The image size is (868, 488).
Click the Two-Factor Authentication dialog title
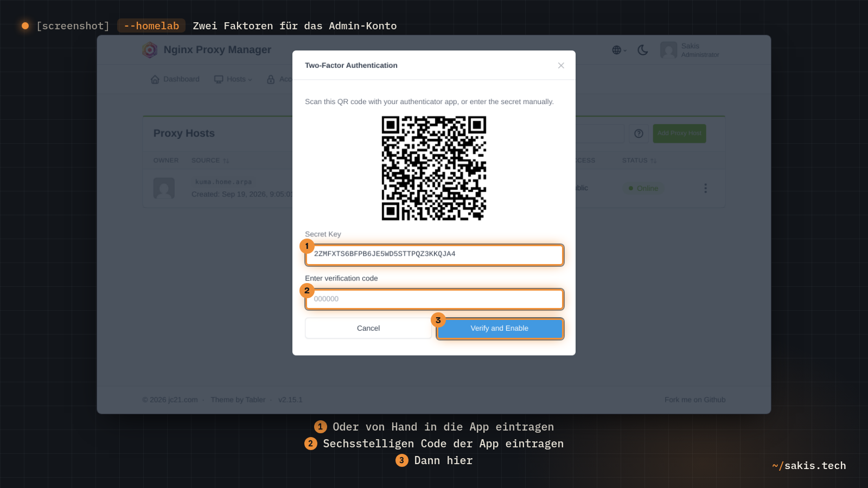pos(351,65)
